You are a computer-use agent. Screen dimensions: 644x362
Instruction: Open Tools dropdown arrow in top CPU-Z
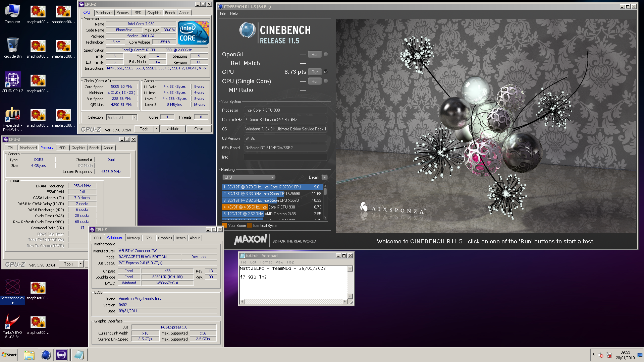click(x=156, y=129)
